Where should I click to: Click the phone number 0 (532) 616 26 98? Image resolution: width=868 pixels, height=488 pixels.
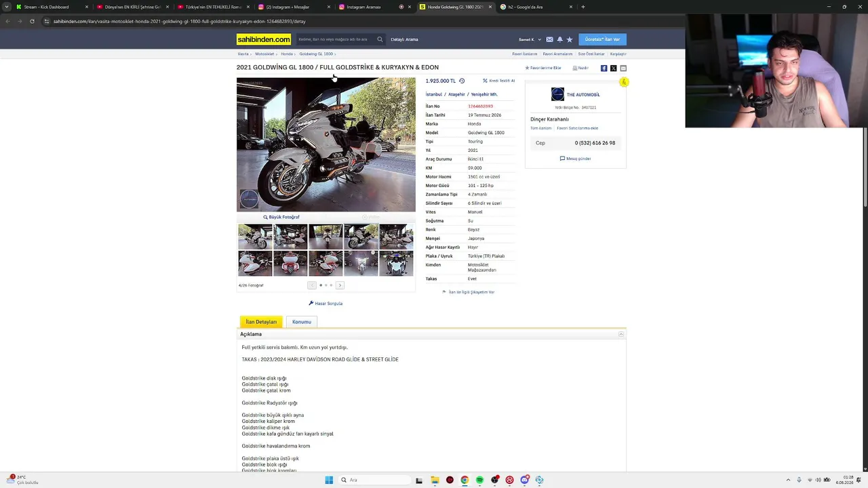595,143
